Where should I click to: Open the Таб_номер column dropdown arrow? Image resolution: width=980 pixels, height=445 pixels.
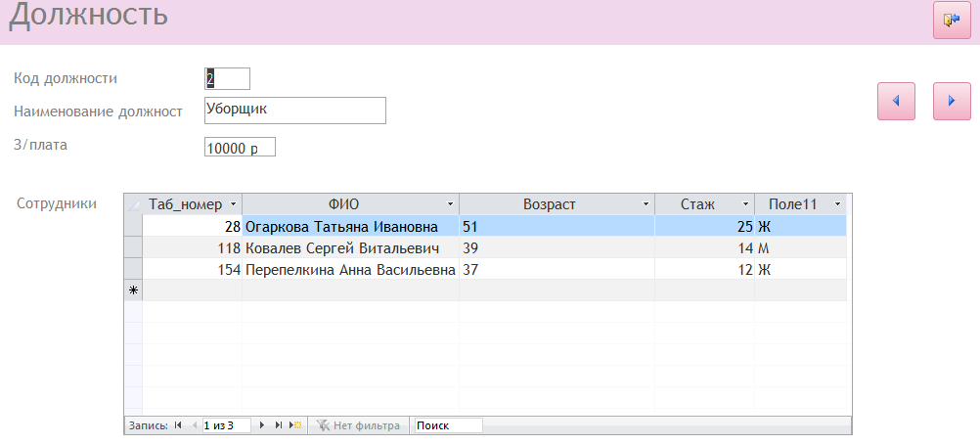click(233, 204)
